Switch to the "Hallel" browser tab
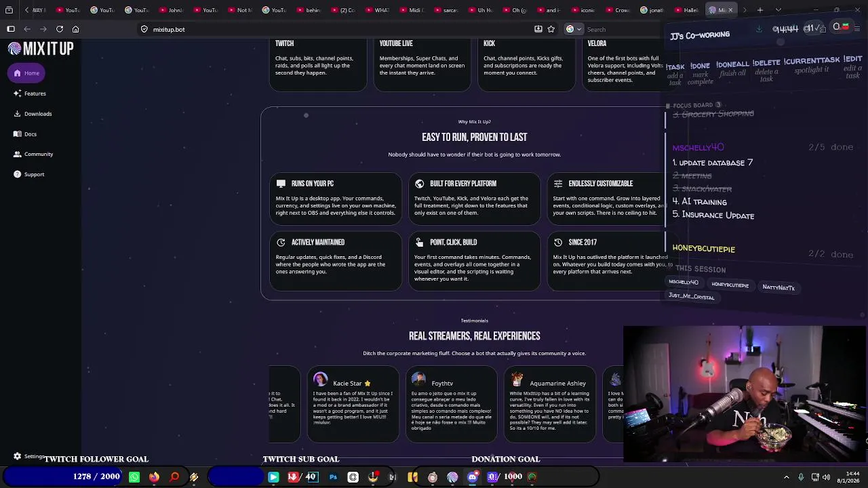This screenshot has width=868, height=488. click(x=688, y=10)
